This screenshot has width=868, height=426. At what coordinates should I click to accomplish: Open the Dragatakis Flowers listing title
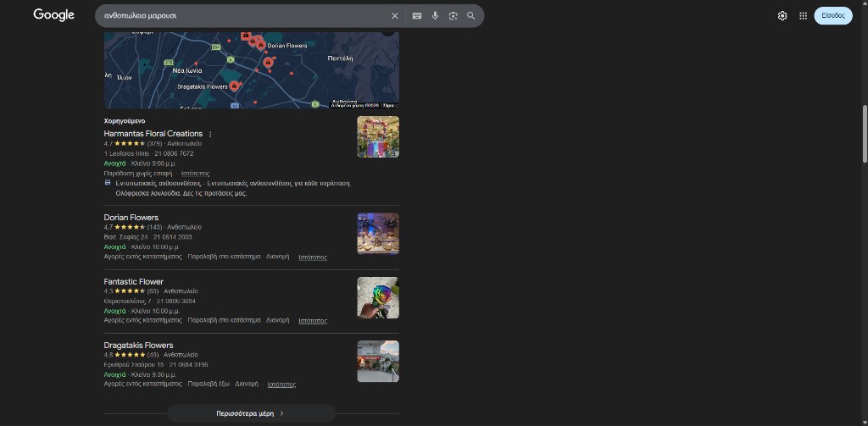pos(138,346)
